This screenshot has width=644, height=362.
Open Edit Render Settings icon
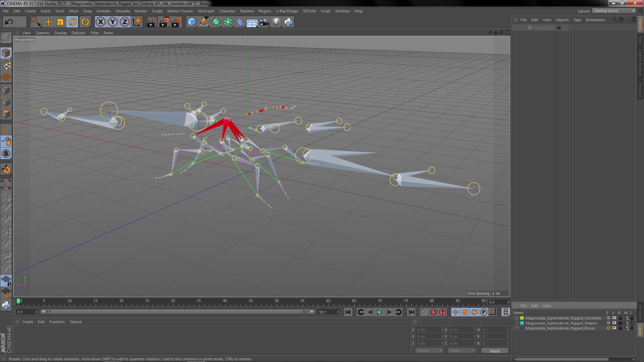[176, 22]
